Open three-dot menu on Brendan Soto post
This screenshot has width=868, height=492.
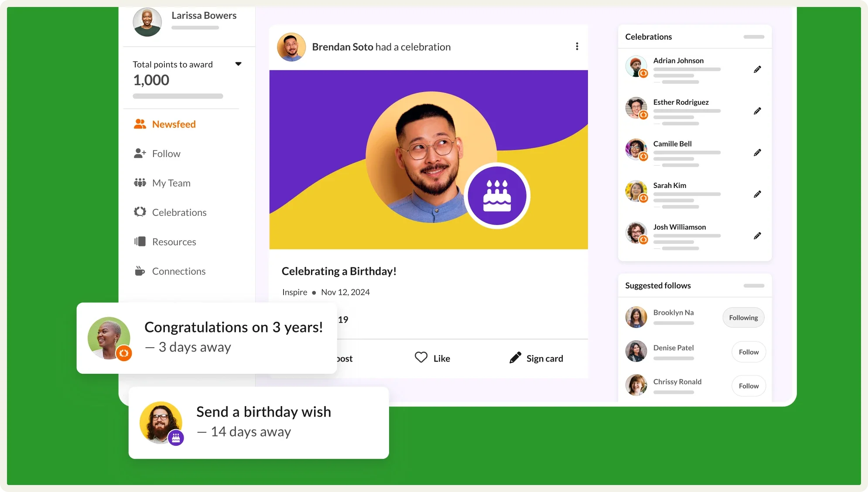[x=577, y=46]
